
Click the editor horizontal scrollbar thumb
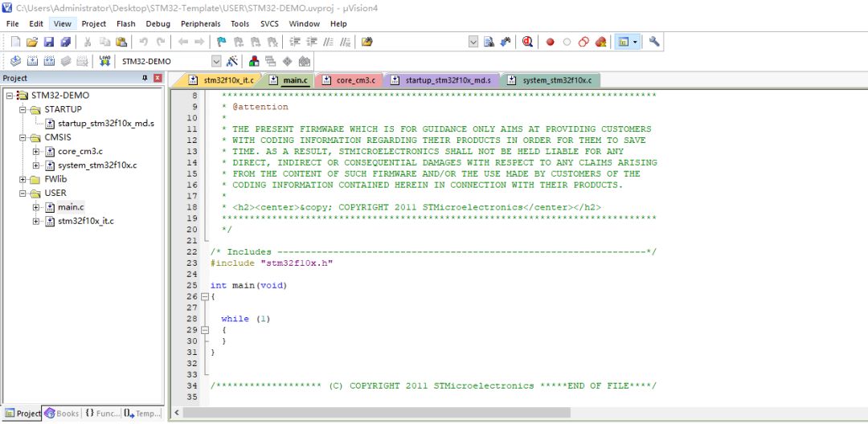(x=376, y=413)
